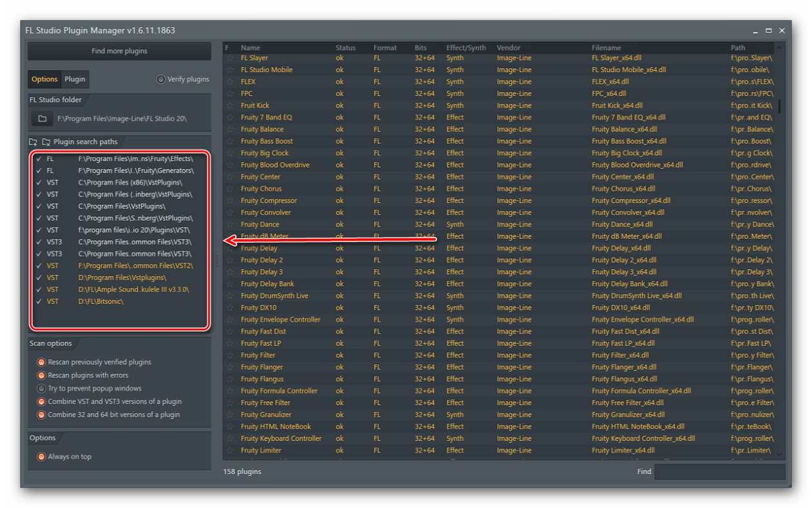Star the Fruity Delay Bank plugin
Screen dimensions: 812x508
click(229, 284)
